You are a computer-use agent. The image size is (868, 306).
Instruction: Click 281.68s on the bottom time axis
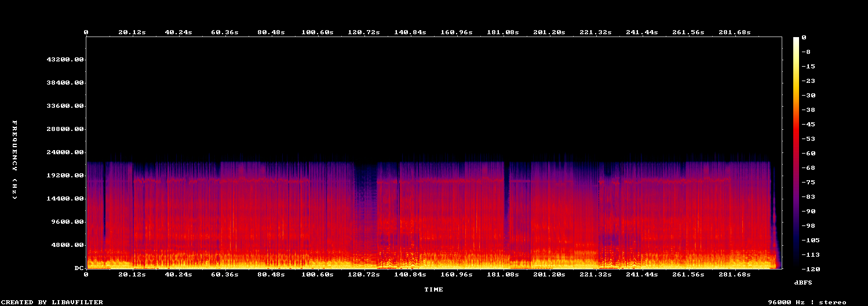(x=735, y=275)
